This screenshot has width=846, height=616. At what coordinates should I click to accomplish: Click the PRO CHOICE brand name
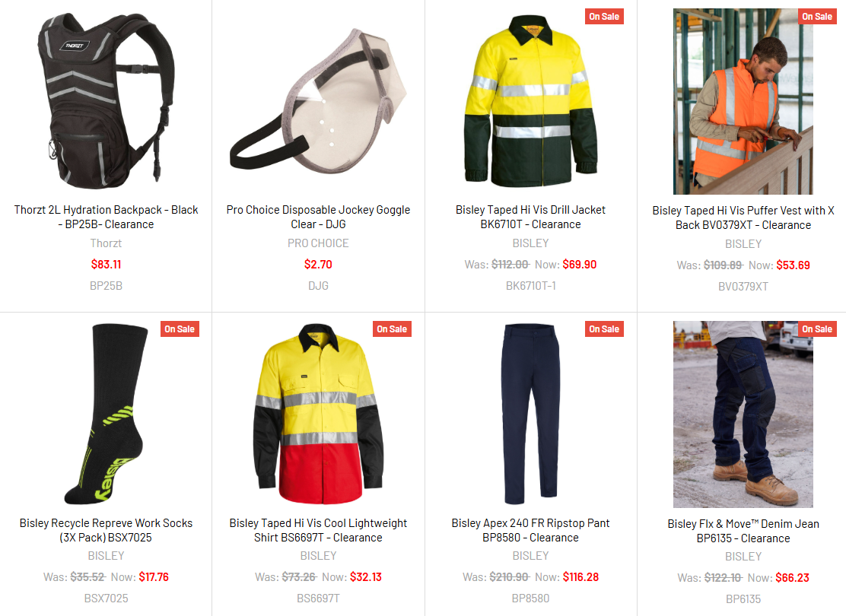[x=318, y=243]
